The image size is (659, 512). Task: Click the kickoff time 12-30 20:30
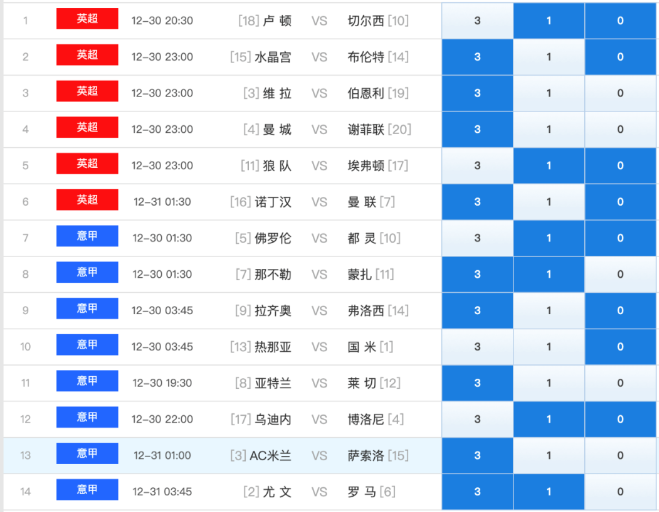[x=162, y=21]
